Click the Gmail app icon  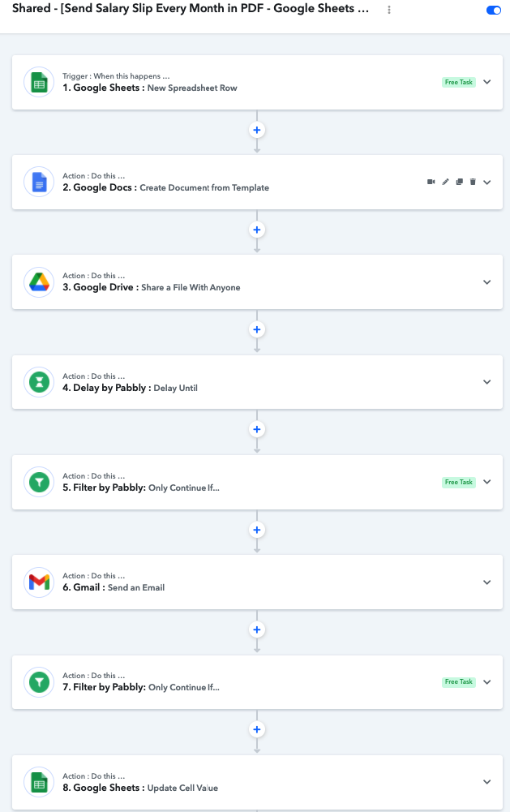tap(39, 582)
